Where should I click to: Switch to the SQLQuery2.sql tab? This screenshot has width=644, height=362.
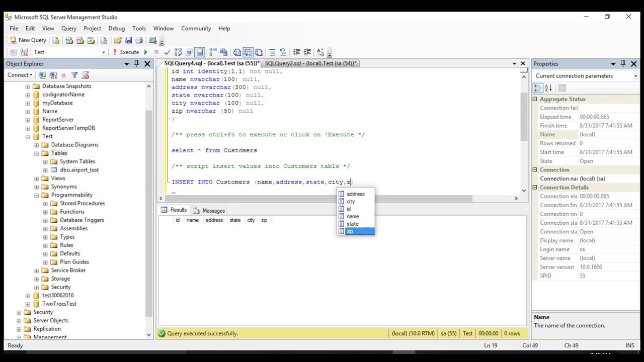click(x=310, y=63)
